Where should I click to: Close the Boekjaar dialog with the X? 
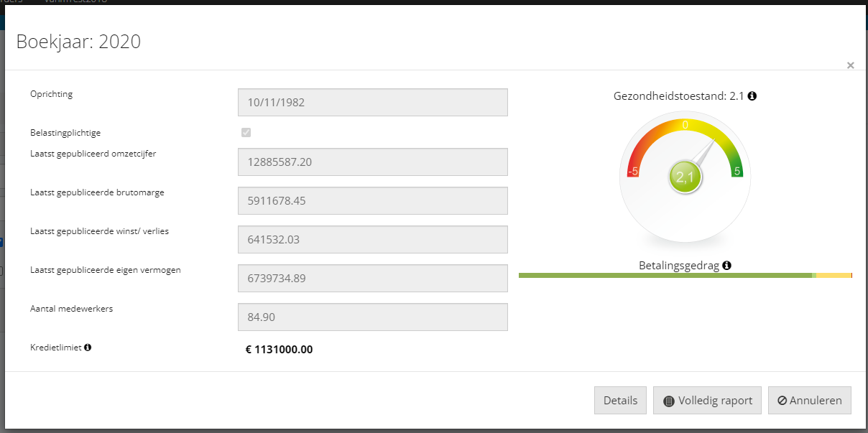(851, 65)
